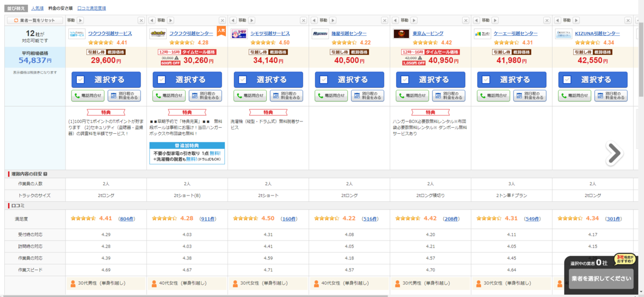This screenshot has width=644, height=297.
Task: Click warning icon beside 42,000 struck price
Action: tap(421, 57)
